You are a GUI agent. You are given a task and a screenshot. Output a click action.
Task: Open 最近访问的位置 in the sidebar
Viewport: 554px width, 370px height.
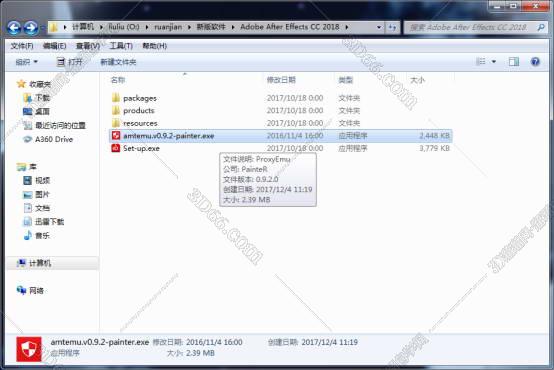(60, 125)
